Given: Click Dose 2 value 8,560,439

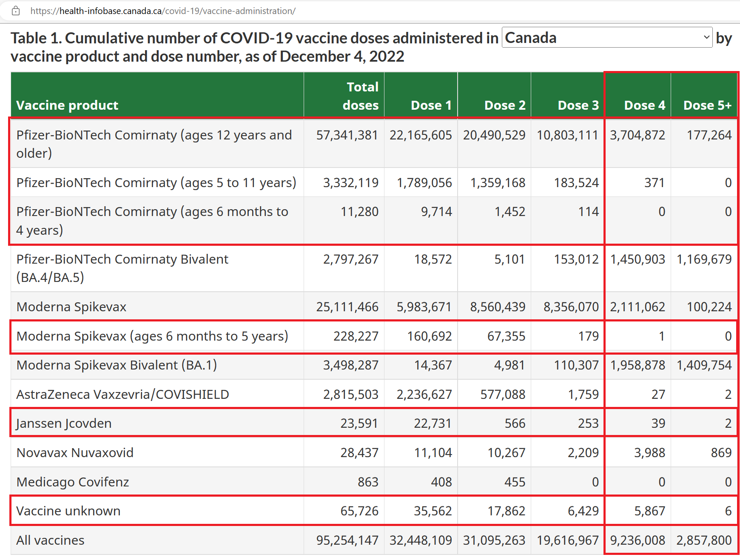Looking at the screenshot, I should point(498,307).
